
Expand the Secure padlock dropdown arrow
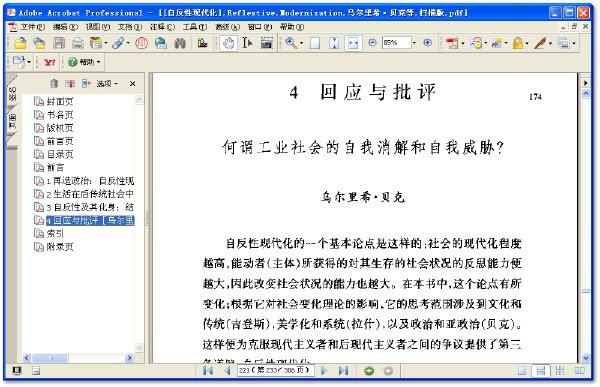point(527,43)
